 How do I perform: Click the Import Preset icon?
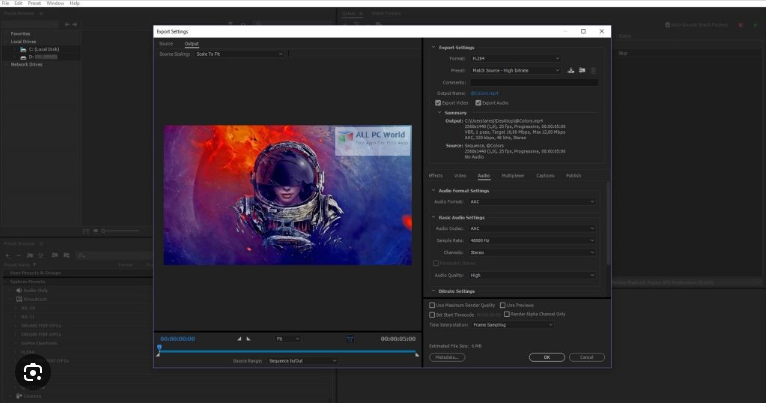pos(581,71)
